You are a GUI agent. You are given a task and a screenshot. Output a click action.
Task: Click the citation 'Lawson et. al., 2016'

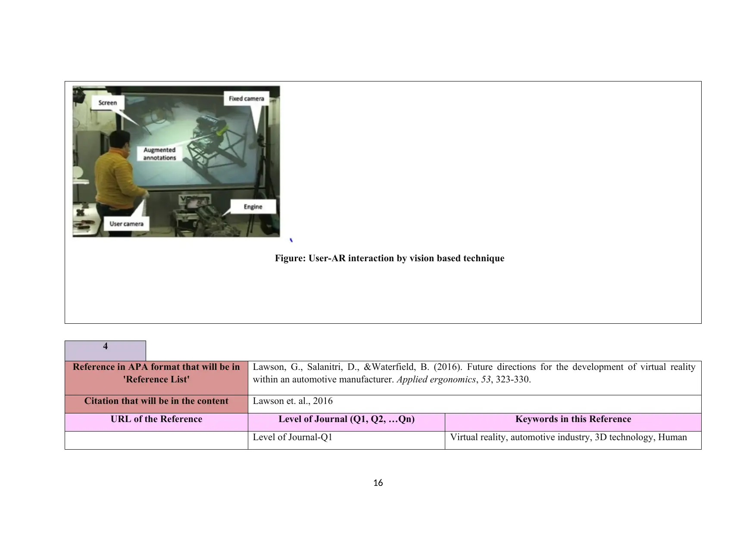(293, 401)
